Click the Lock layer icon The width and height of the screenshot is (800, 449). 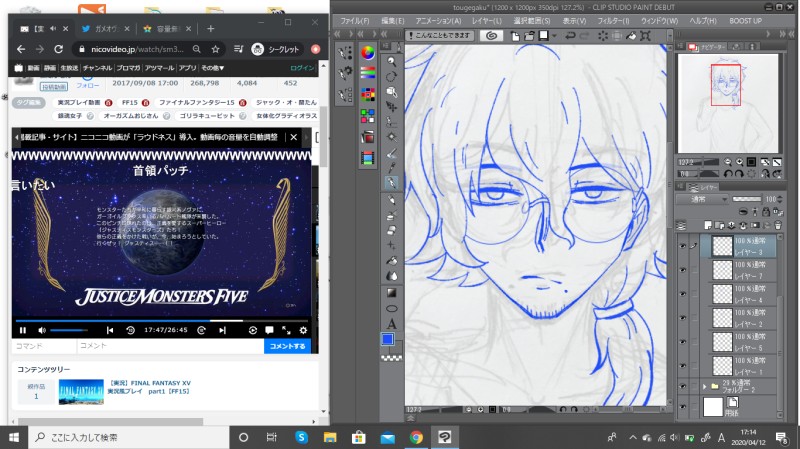pyautogui.click(x=766, y=212)
